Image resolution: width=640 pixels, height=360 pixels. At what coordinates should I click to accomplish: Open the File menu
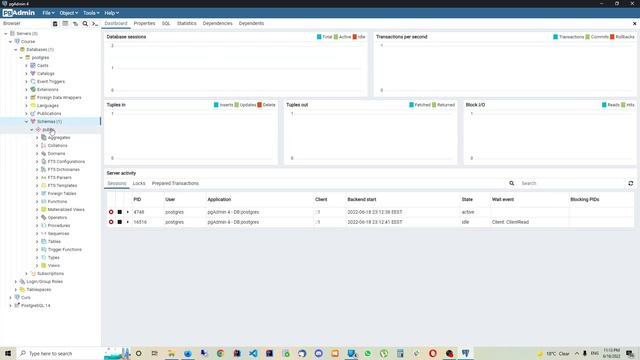point(48,13)
